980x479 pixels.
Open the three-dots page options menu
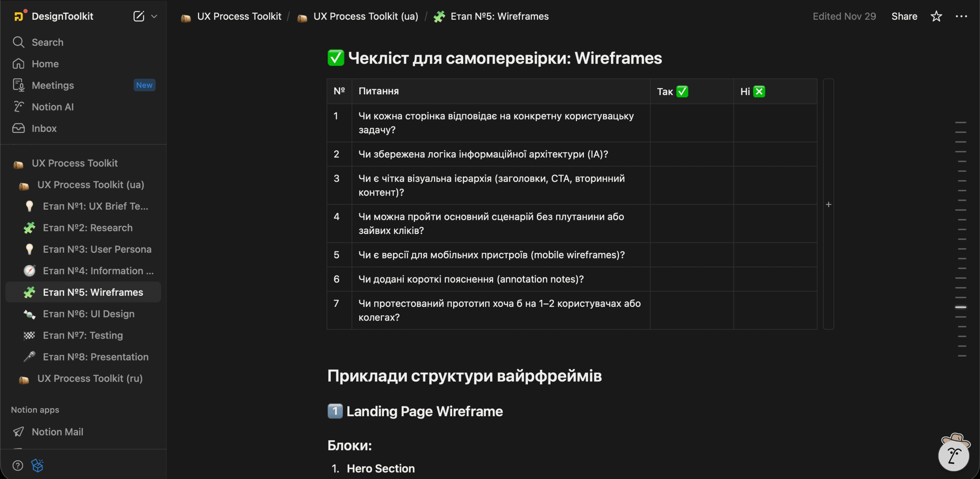coord(961,16)
